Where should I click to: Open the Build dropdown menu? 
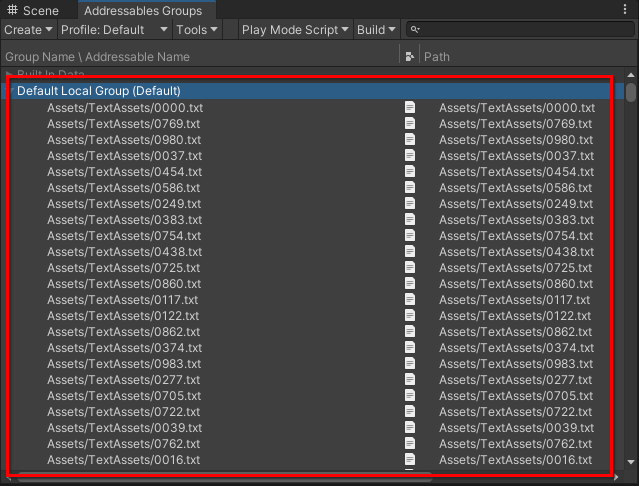click(376, 30)
